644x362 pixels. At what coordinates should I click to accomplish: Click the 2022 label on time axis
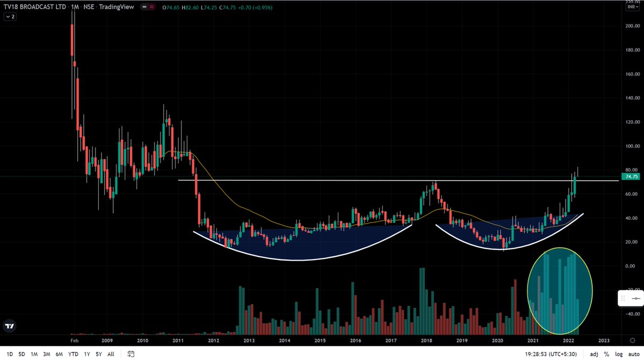pos(568,341)
